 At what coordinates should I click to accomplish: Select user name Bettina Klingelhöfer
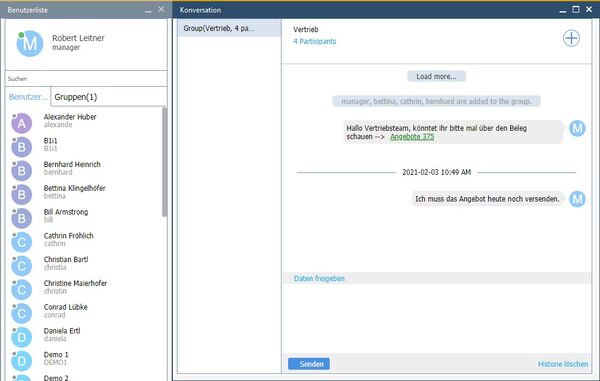(75, 188)
